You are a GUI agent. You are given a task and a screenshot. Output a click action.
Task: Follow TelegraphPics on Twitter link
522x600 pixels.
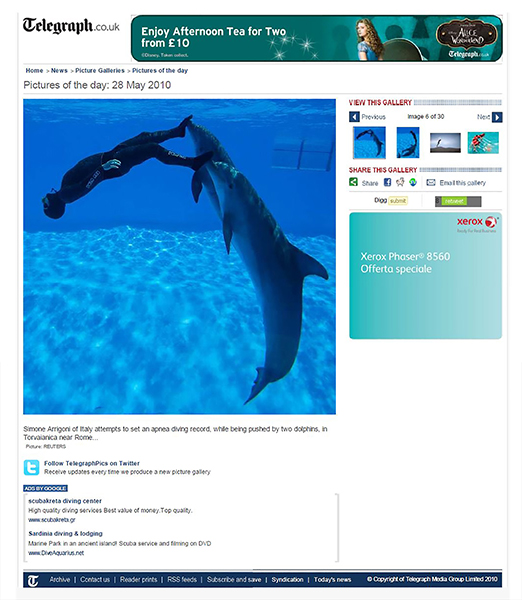pyautogui.click(x=91, y=463)
